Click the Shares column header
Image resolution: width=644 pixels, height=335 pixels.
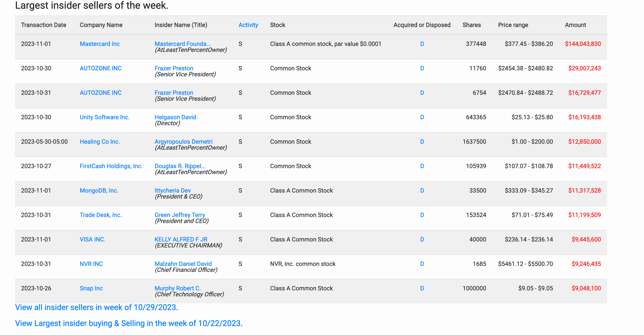pos(472,25)
